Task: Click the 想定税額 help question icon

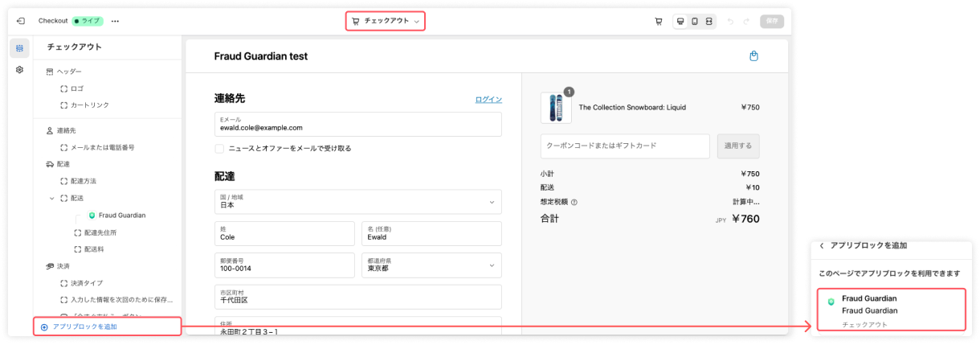Action: [574, 202]
